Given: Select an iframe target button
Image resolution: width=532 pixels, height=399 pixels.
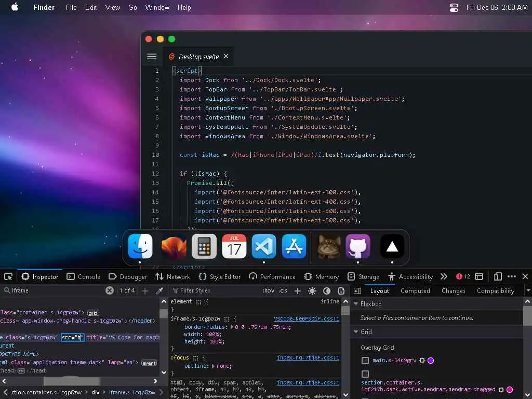Looking at the screenshot, I should pyautogui.click(x=479, y=277).
